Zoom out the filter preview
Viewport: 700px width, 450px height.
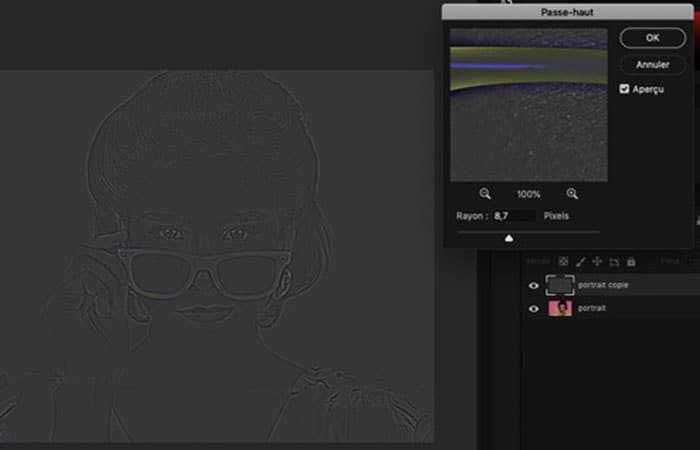[485, 194]
